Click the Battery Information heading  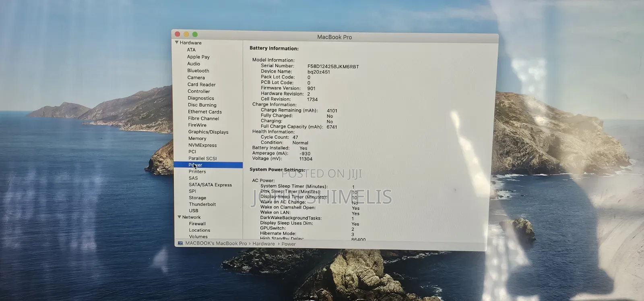coord(274,48)
